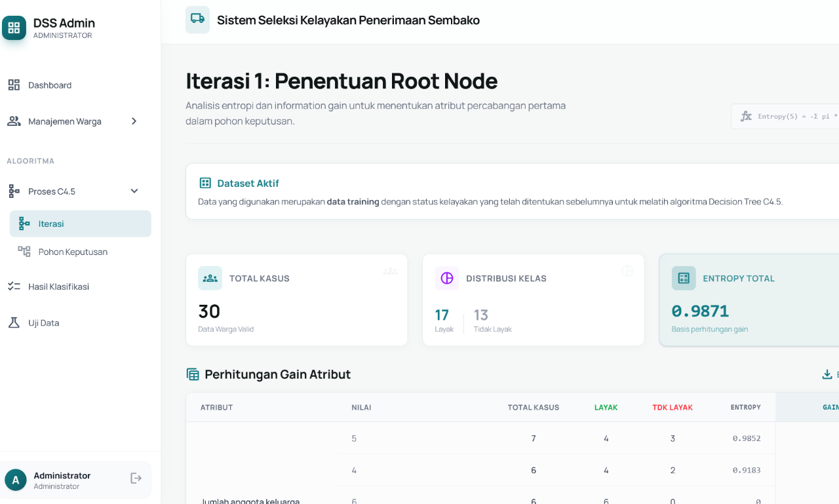Select the Iterasi submenu item
Screen dimensions: 839x504
point(51,223)
